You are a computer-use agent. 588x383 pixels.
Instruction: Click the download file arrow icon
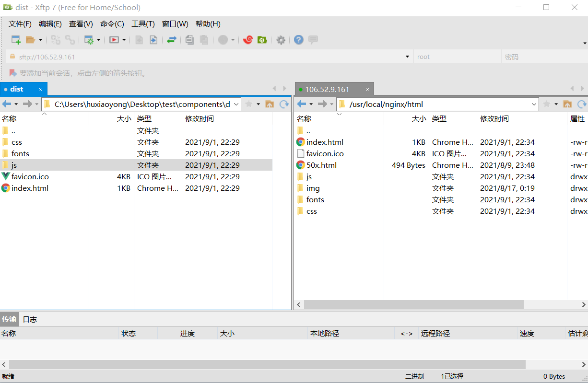point(153,40)
